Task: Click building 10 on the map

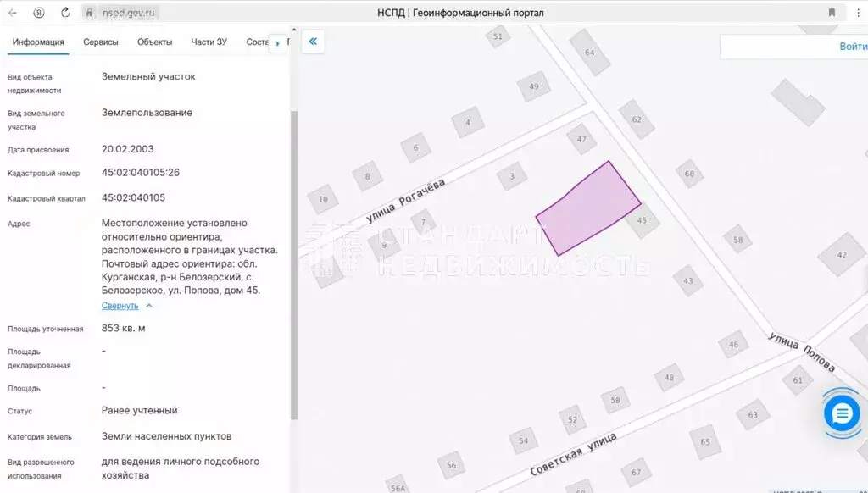Action: pos(323,199)
